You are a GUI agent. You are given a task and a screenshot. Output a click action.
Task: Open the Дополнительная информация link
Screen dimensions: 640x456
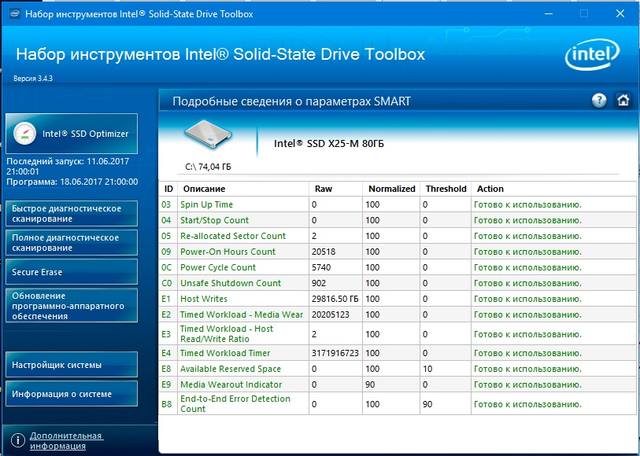tap(67, 441)
